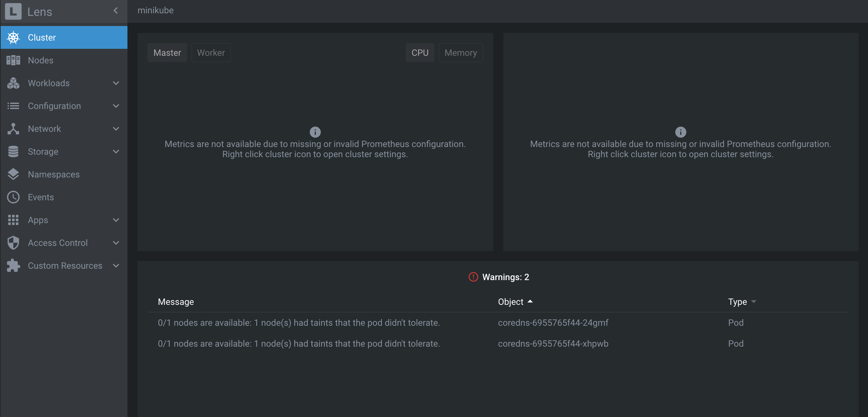Switch the metrics view to Worker nodes
The height and width of the screenshot is (417, 868).
[x=211, y=53]
